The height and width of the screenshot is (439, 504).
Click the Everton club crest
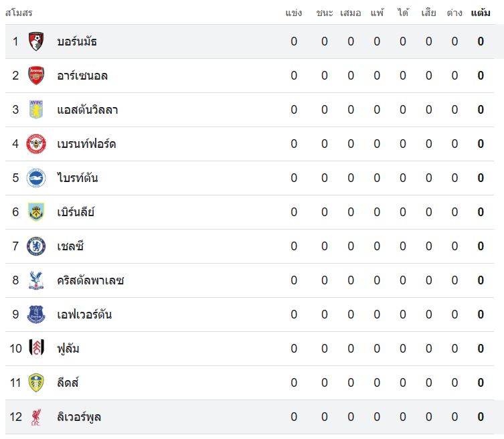coord(36,315)
